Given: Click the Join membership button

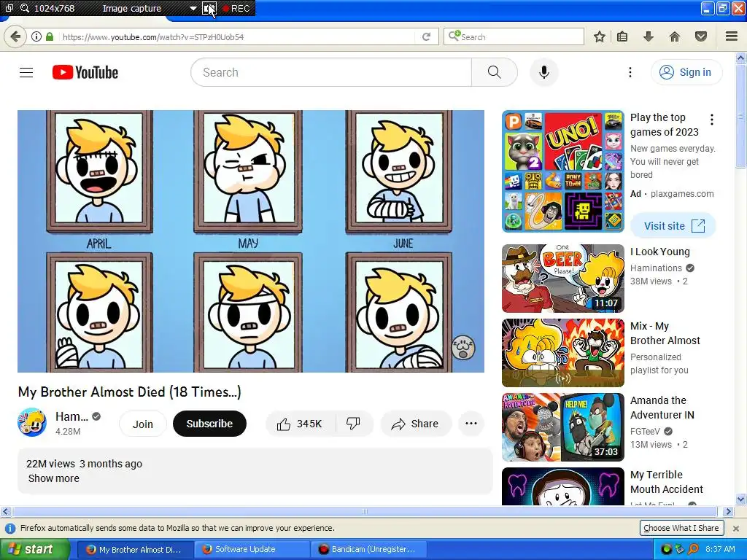Looking at the screenshot, I should coord(142,424).
